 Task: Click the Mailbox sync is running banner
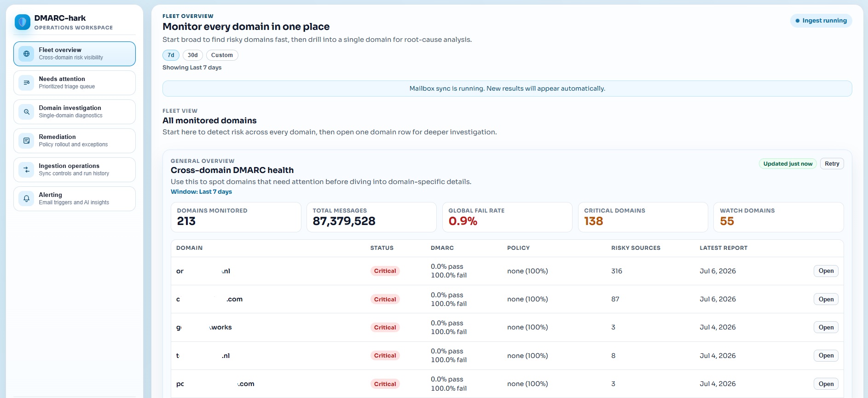(507, 88)
